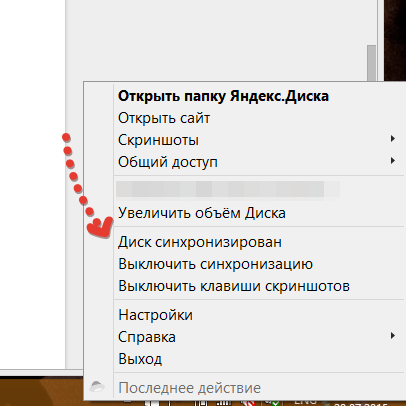The width and height of the screenshot is (406, 406).
Task: Click the Yandex.Disk saucer icon beside Последнее действие
Action: (97, 387)
